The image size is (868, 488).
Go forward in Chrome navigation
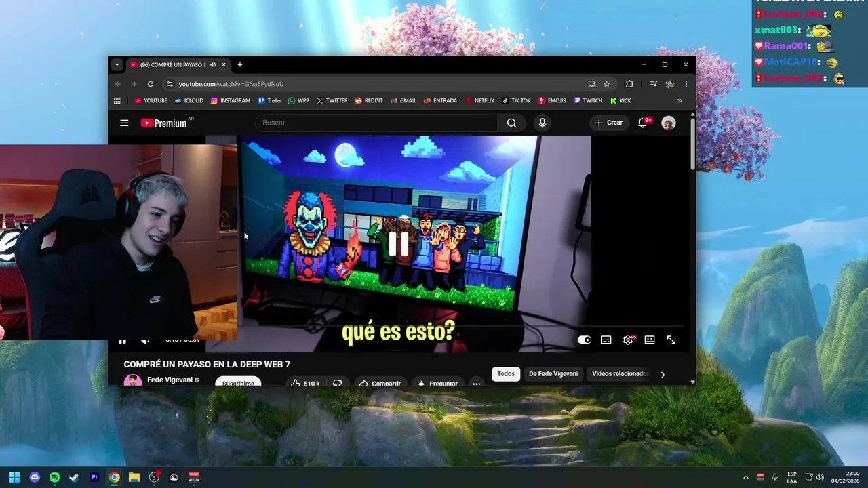(x=134, y=84)
